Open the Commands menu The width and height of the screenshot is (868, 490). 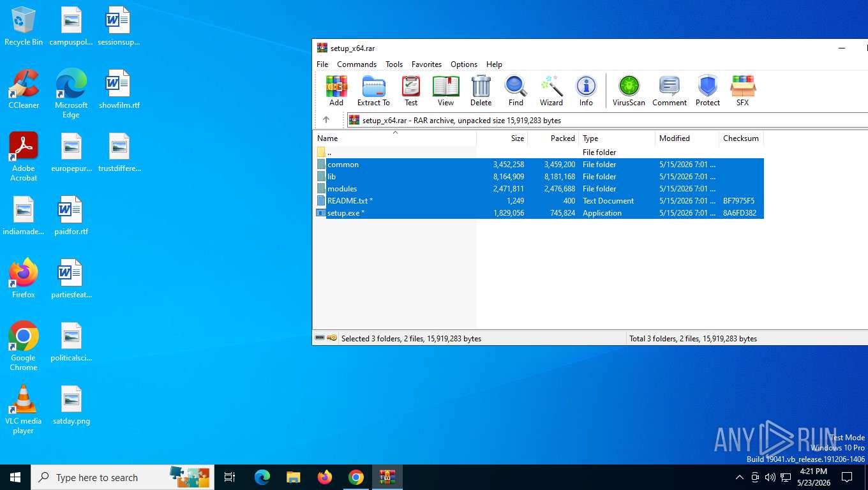coord(357,64)
